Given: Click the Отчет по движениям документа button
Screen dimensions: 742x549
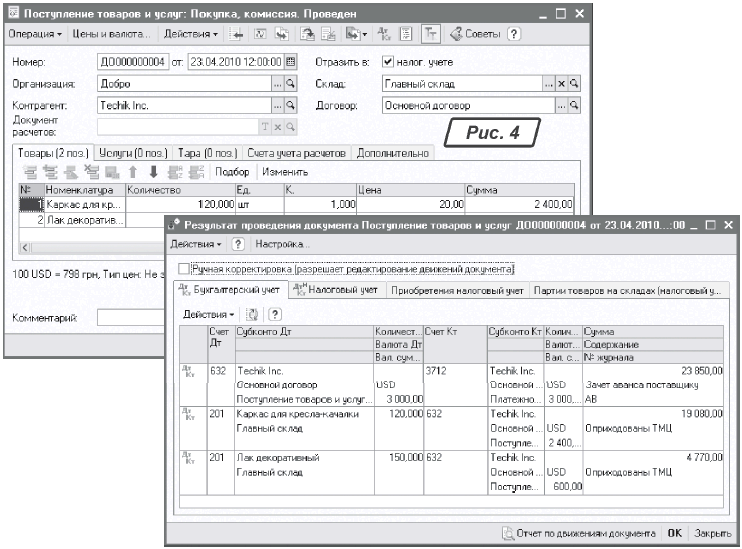Looking at the screenshot, I should tap(578, 533).
